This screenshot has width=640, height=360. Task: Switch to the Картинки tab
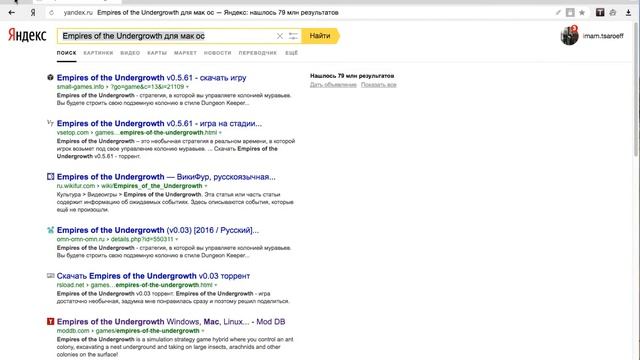coord(98,53)
